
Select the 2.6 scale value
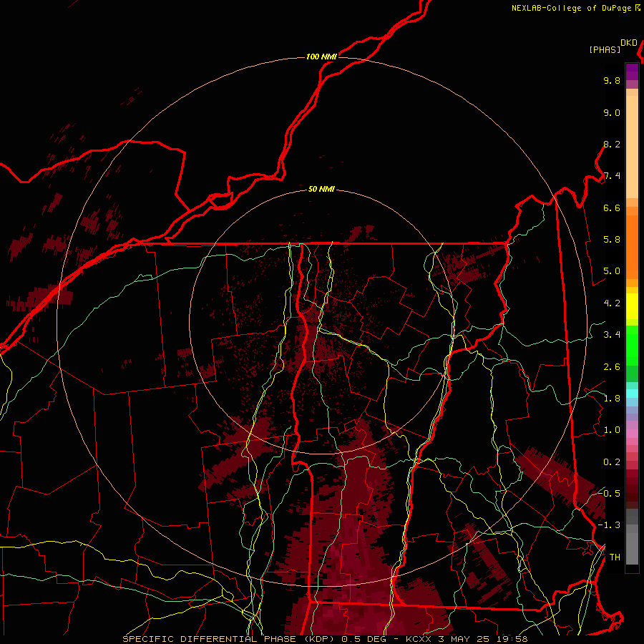click(612, 367)
